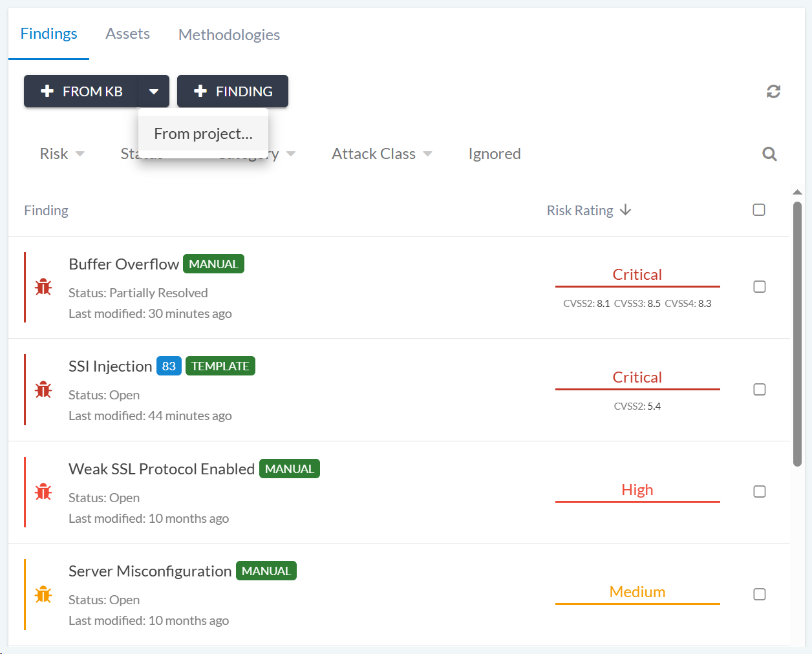
Task: Click the Buffer Overflow red bug icon
Action: (x=43, y=287)
